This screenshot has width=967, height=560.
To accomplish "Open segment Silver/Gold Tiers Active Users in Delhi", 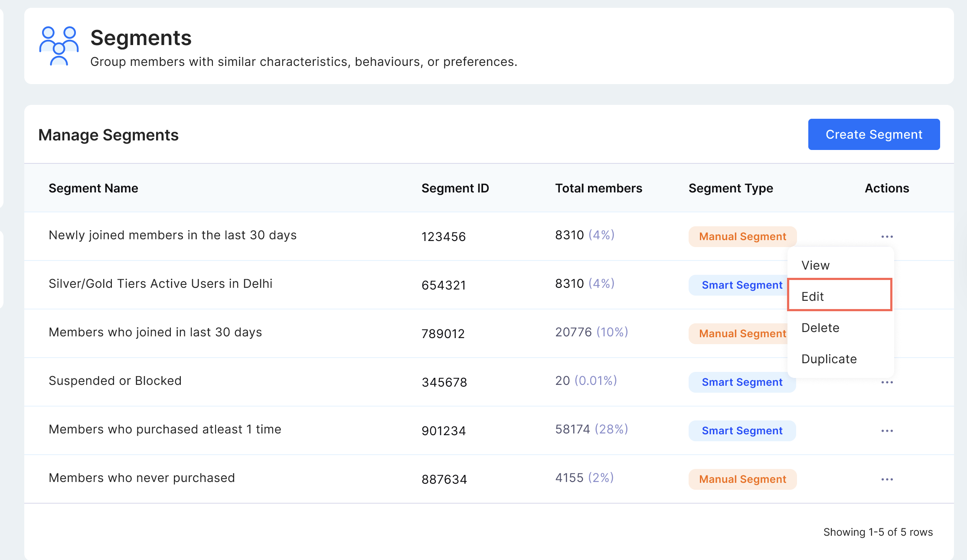I will (x=160, y=283).
